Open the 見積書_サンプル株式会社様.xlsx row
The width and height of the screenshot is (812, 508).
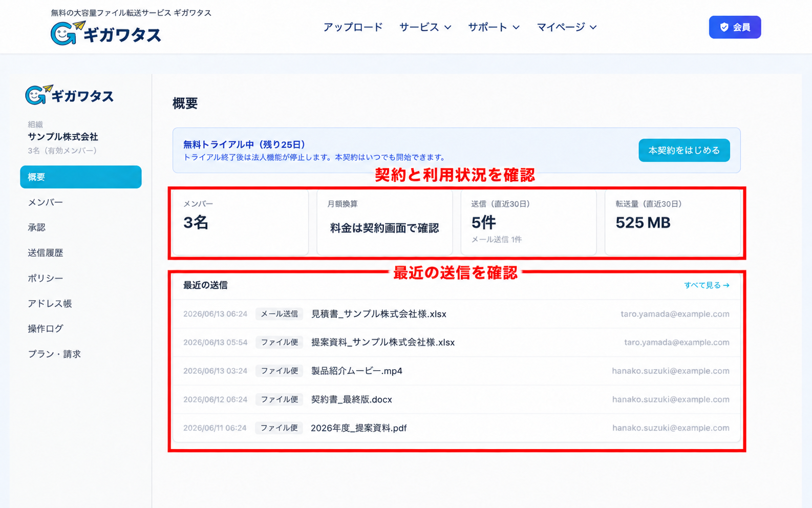[x=457, y=314]
